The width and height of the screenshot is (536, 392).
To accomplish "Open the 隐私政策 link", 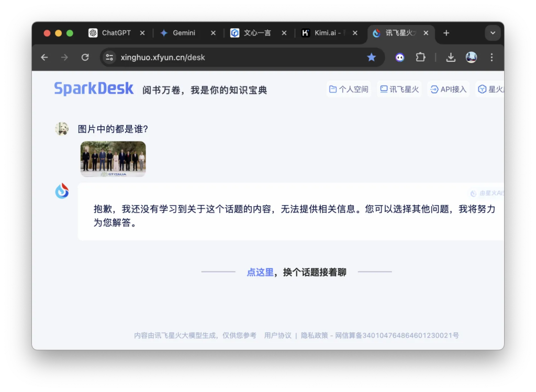I will (314, 335).
